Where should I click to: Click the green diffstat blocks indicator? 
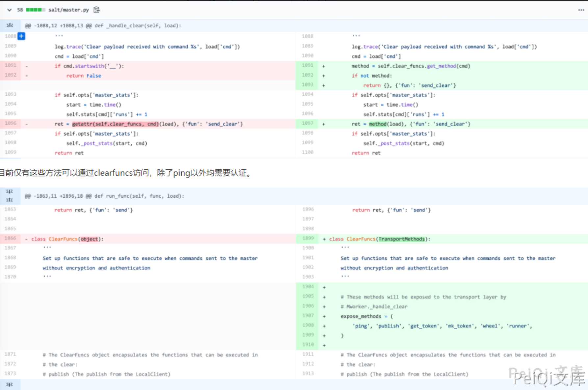pyautogui.click(x=36, y=10)
